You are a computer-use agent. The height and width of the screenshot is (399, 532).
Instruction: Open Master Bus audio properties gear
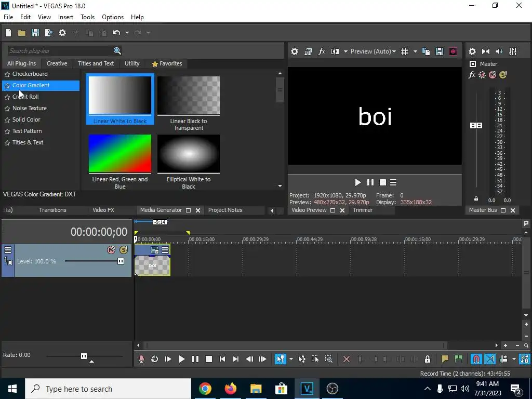pyautogui.click(x=472, y=51)
